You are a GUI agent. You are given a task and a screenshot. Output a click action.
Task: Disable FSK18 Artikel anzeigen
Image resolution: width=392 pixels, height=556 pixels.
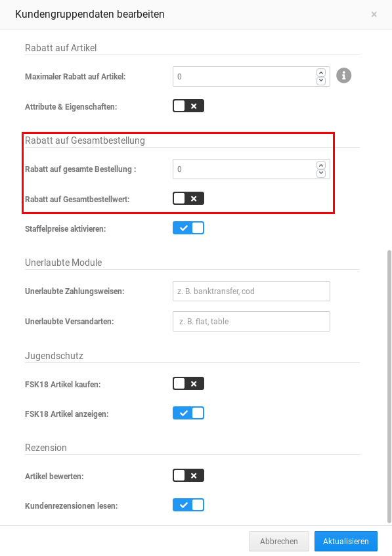(188, 413)
